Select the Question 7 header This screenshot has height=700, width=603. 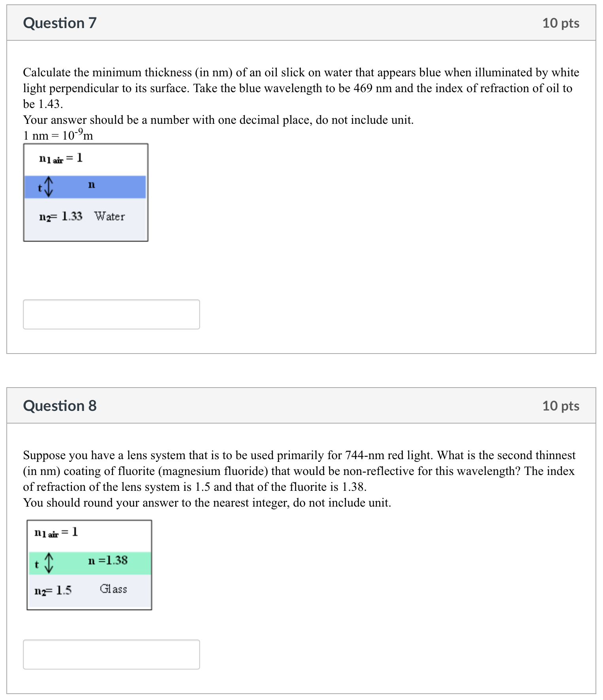point(59,23)
